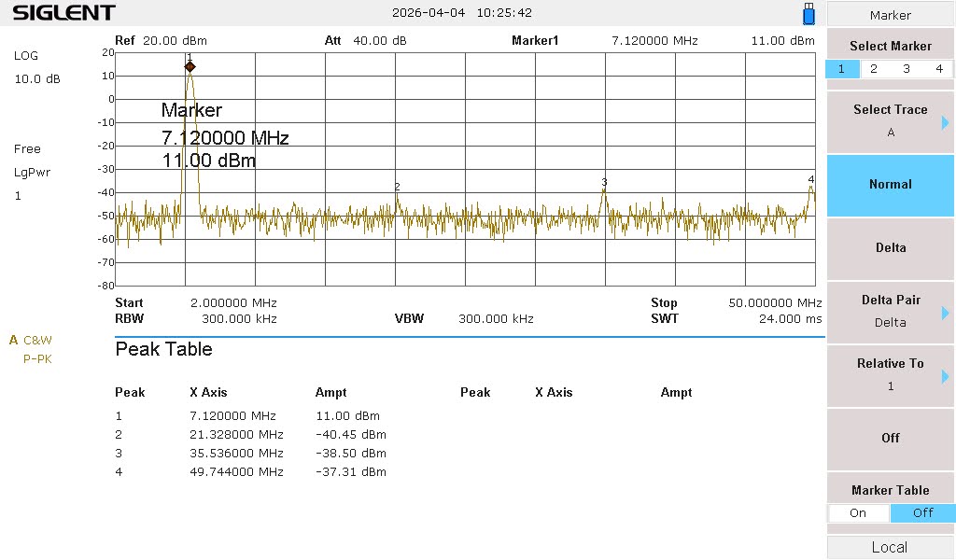
Task: Click the trace A C&W indicator
Action: 31,340
